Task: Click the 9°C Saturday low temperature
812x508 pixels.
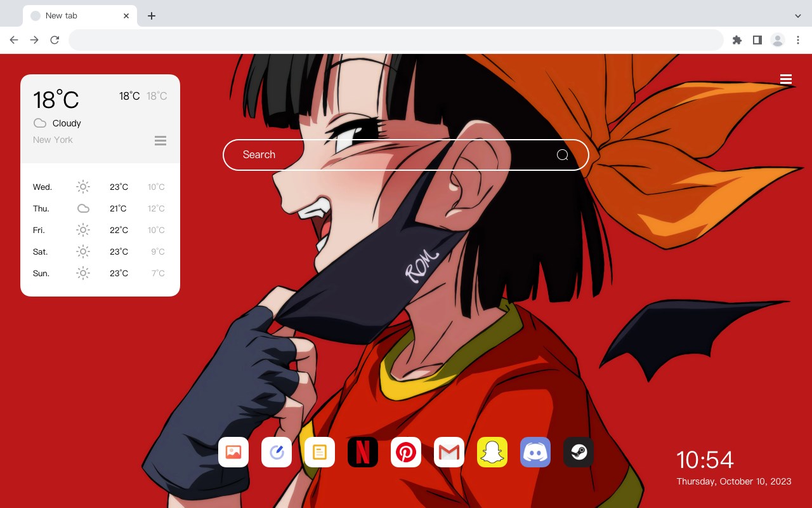Action: click(158, 251)
